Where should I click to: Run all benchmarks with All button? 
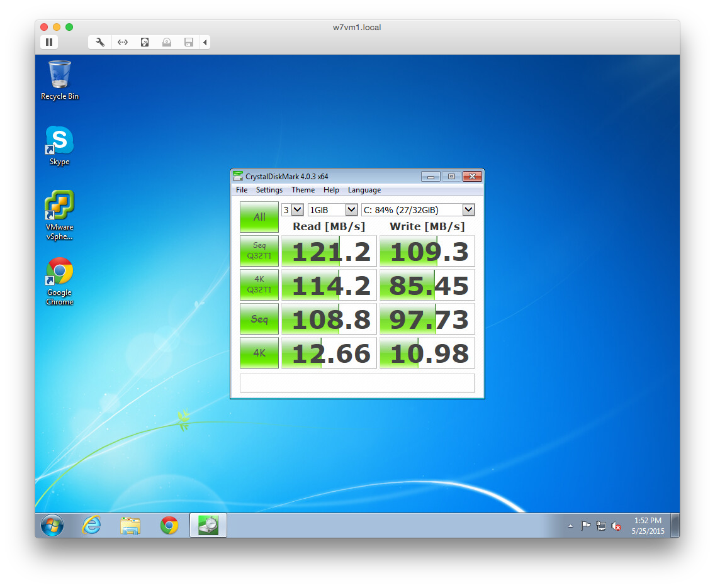coord(259,217)
